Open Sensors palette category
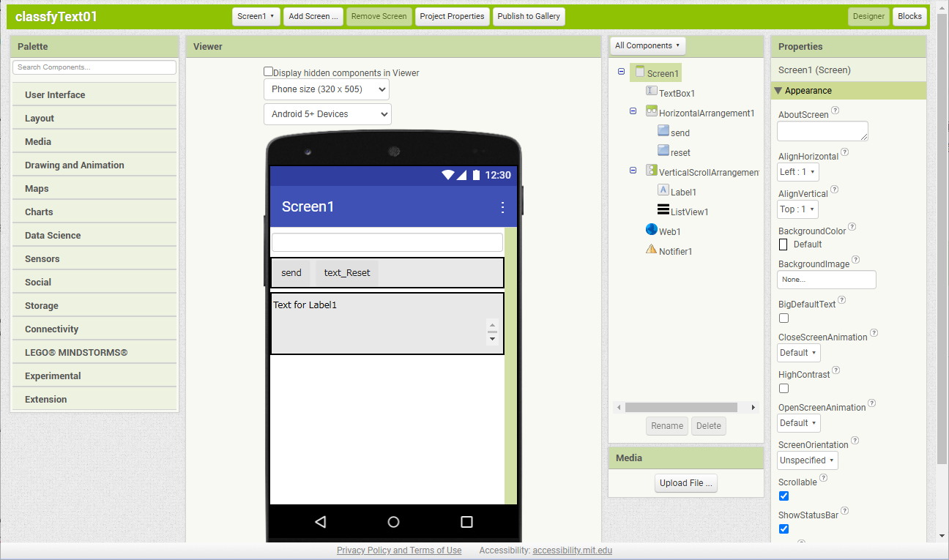The width and height of the screenshot is (949, 560). point(94,259)
